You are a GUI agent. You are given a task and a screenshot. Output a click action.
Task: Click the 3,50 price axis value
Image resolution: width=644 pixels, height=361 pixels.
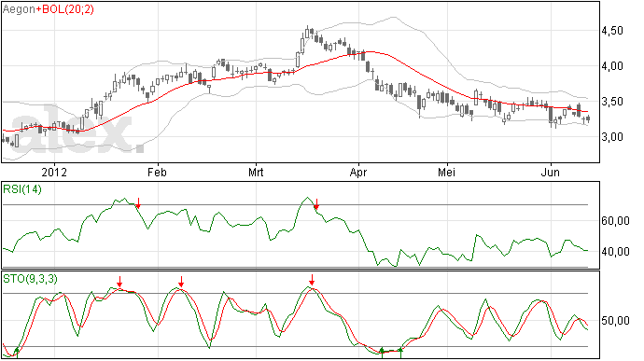[x=612, y=102]
